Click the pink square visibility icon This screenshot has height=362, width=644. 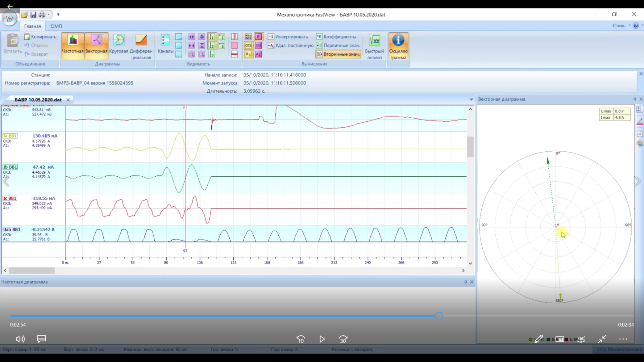(x=234, y=45)
